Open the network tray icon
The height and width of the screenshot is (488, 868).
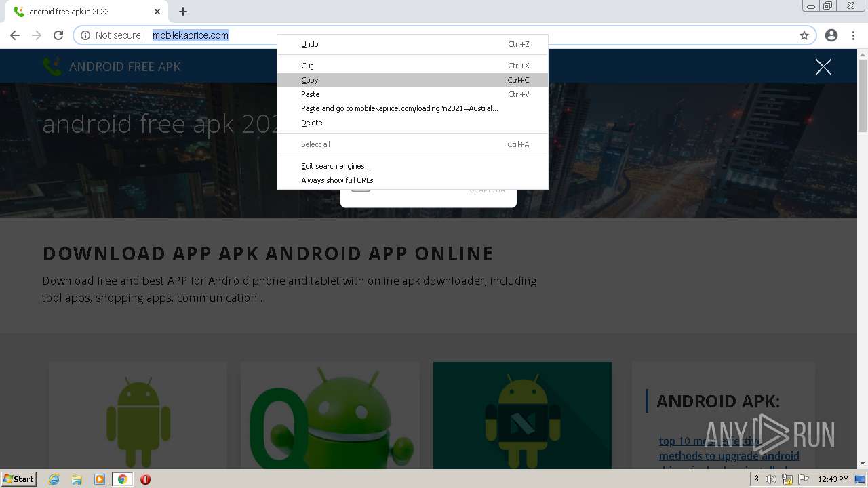coord(787,479)
